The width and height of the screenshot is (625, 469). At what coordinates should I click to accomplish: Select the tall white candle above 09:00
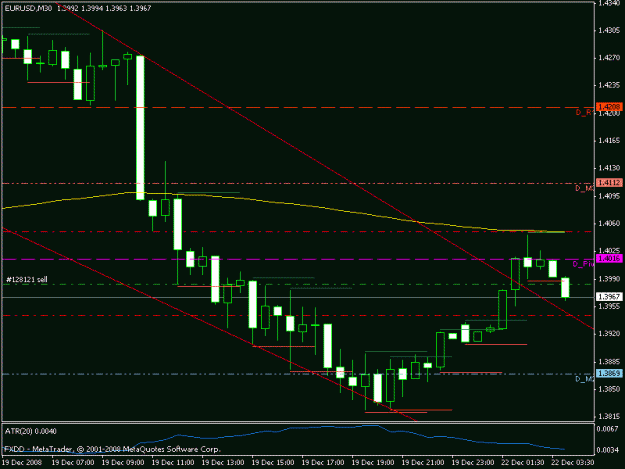click(140, 128)
